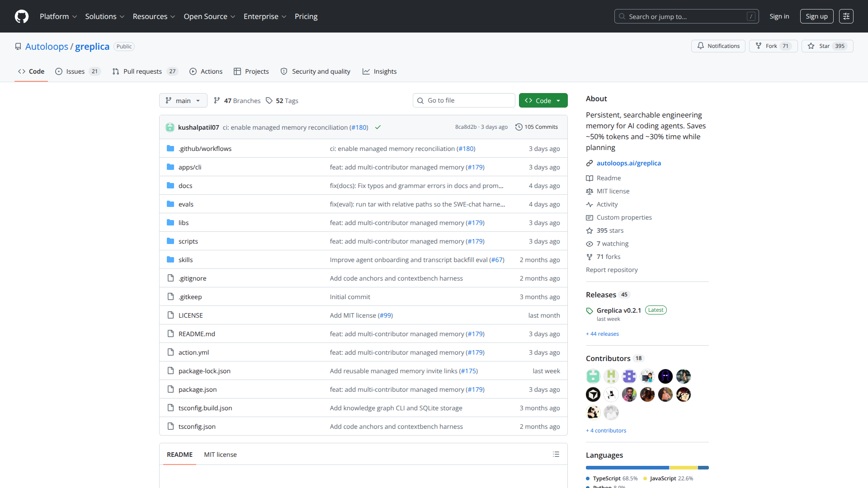The height and width of the screenshot is (488, 868).
Task: Open the evals folder
Action: [x=186, y=204]
